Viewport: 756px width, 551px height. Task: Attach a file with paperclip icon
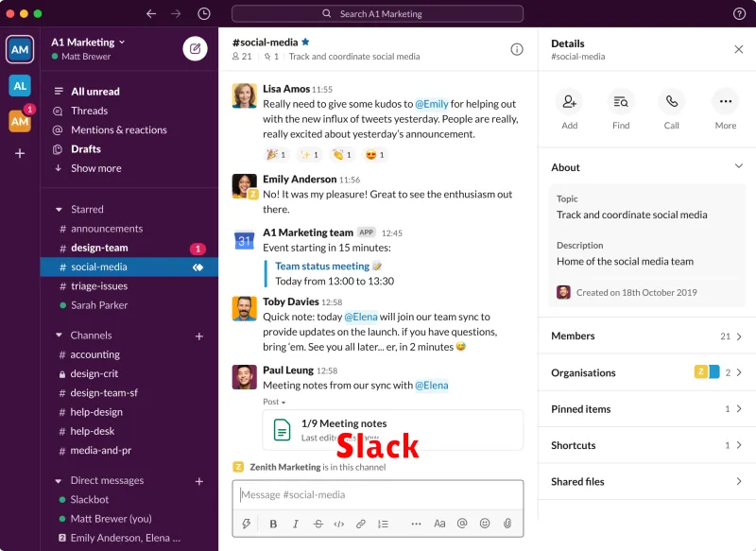tap(507, 524)
